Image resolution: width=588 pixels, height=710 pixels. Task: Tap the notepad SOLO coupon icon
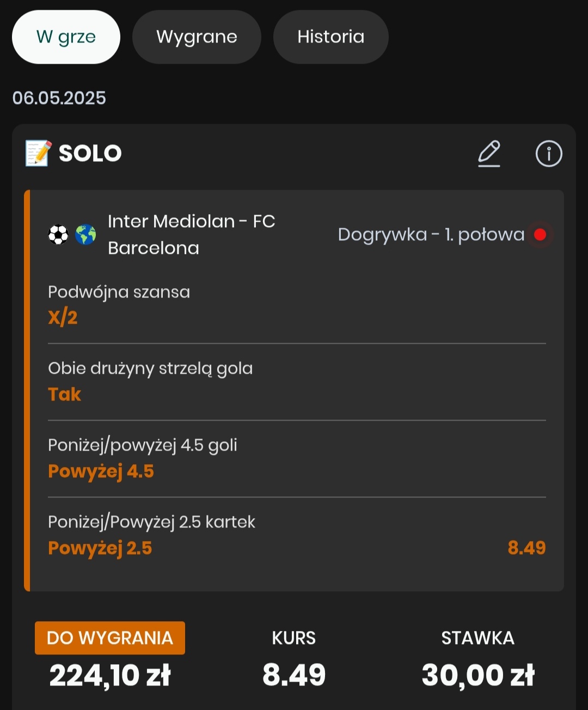coord(39,153)
